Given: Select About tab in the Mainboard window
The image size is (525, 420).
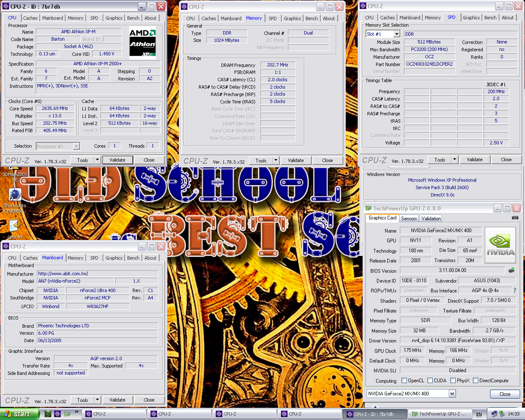Looking at the screenshot, I should point(150,258).
